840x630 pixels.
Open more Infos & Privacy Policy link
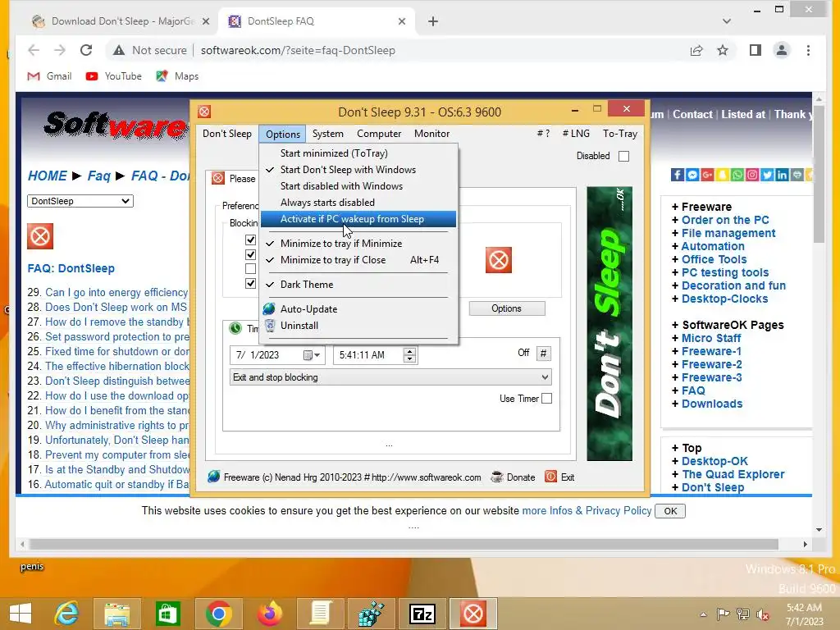tap(587, 510)
